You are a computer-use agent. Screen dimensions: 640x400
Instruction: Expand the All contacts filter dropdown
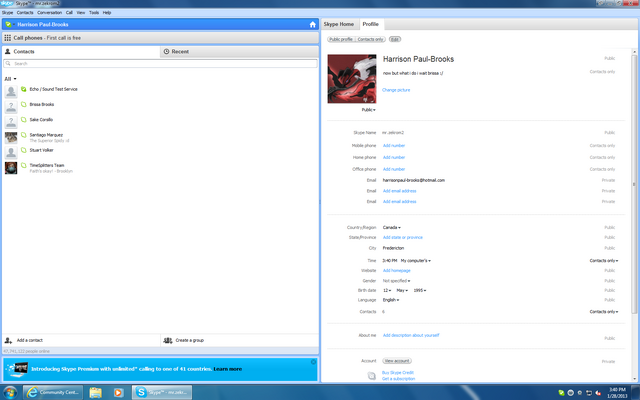click(11, 79)
